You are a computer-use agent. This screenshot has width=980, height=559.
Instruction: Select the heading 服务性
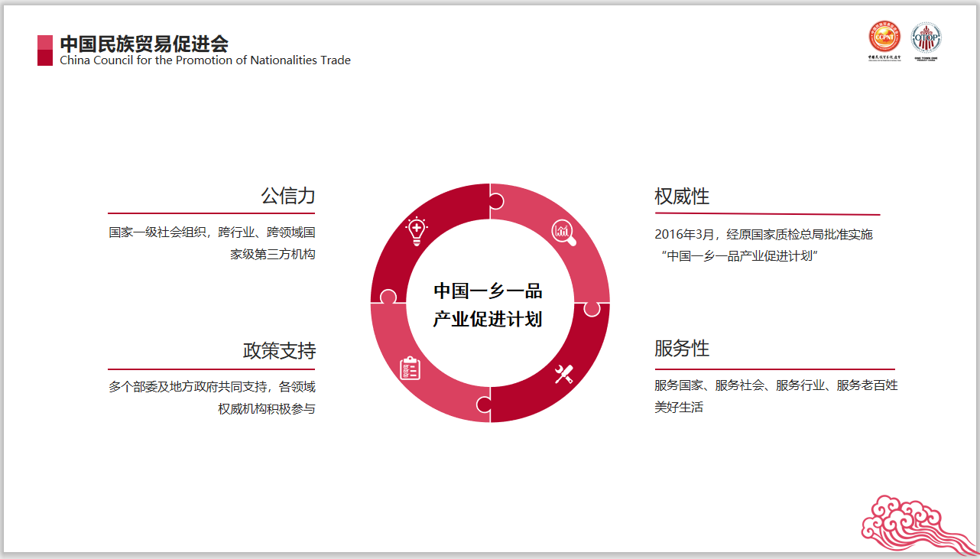pos(682,349)
